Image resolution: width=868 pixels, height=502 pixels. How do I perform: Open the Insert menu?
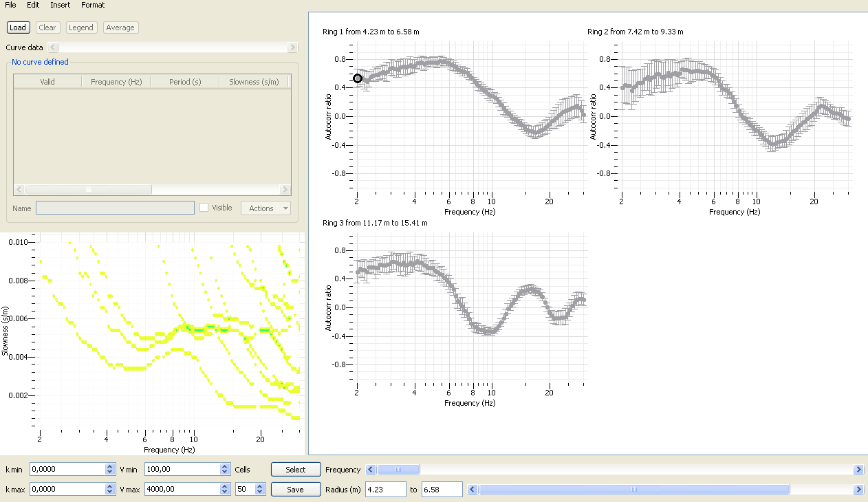(60, 5)
